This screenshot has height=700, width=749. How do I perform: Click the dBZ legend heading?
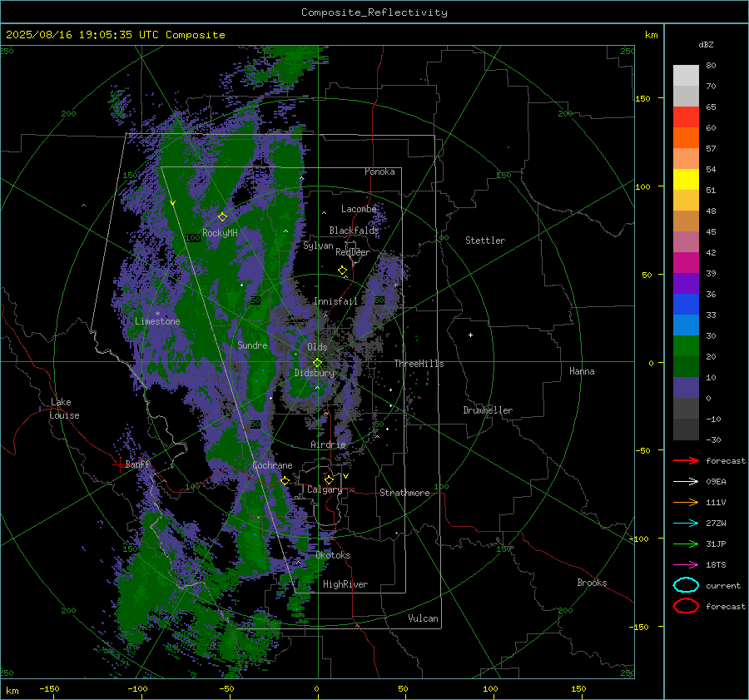coord(706,44)
